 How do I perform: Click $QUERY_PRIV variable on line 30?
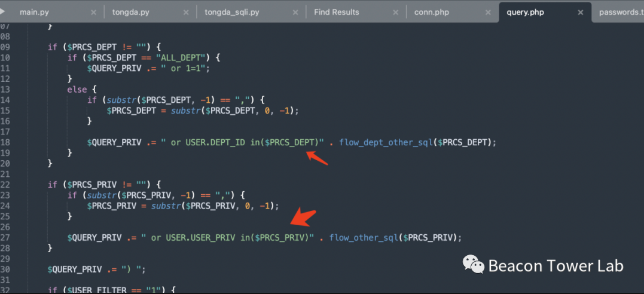74,269
